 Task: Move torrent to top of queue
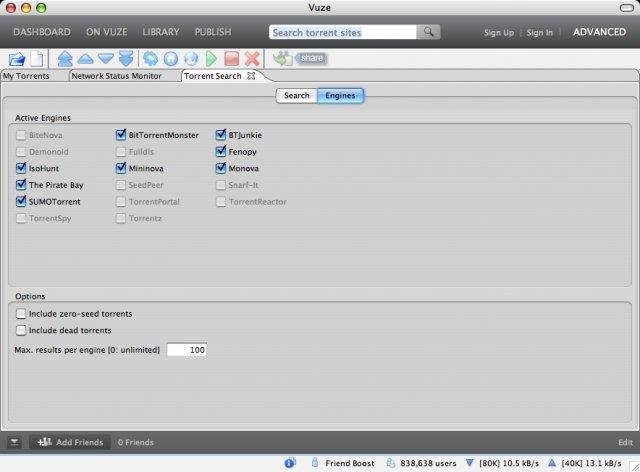pos(65,59)
